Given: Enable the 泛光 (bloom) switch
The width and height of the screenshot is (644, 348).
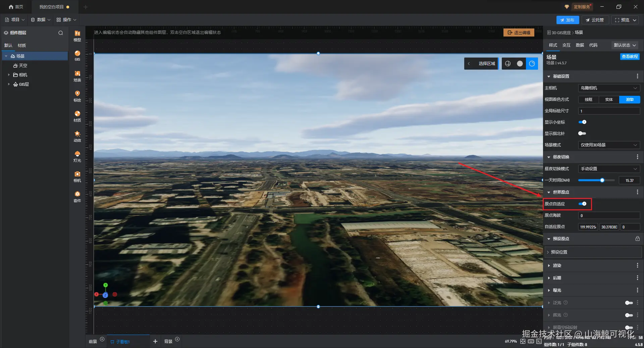Looking at the screenshot, I should click(629, 303).
